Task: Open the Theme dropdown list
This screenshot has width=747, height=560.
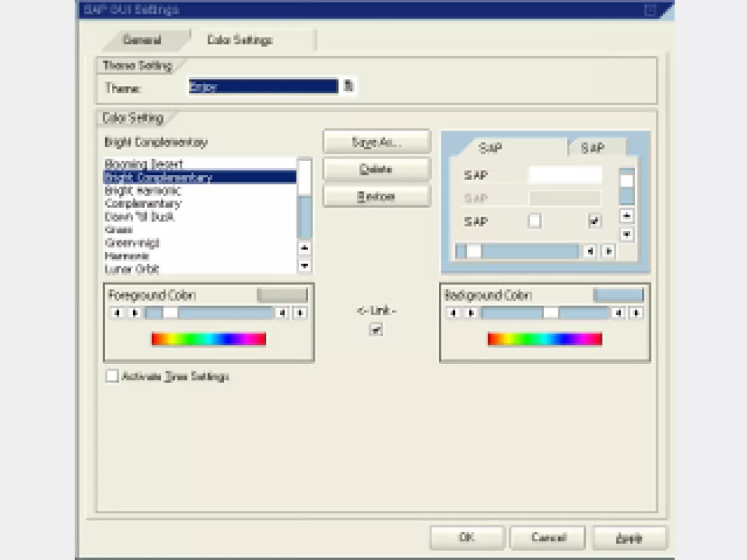Action: [x=349, y=86]
